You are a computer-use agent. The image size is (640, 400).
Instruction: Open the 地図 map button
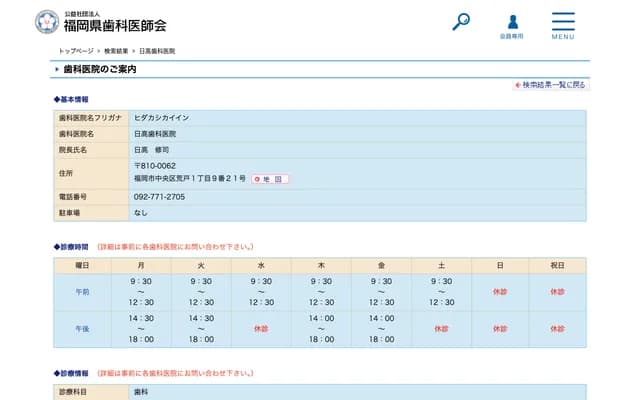[x=270, y=179]
